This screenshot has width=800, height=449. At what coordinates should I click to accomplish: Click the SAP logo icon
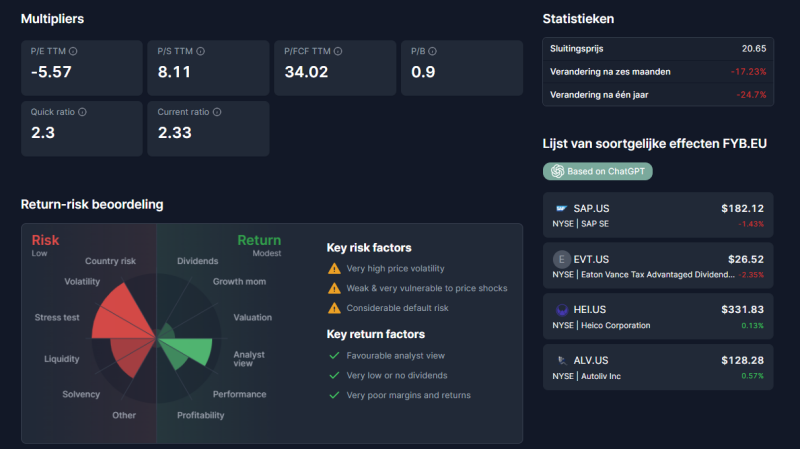pos(561,208)
